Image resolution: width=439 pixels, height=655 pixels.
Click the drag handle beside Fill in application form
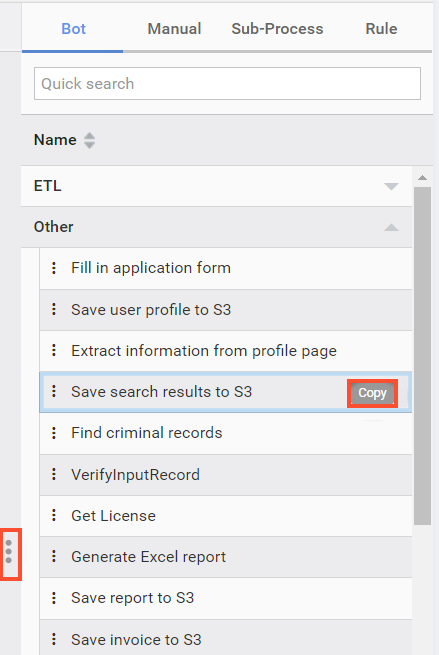[54, 268]
